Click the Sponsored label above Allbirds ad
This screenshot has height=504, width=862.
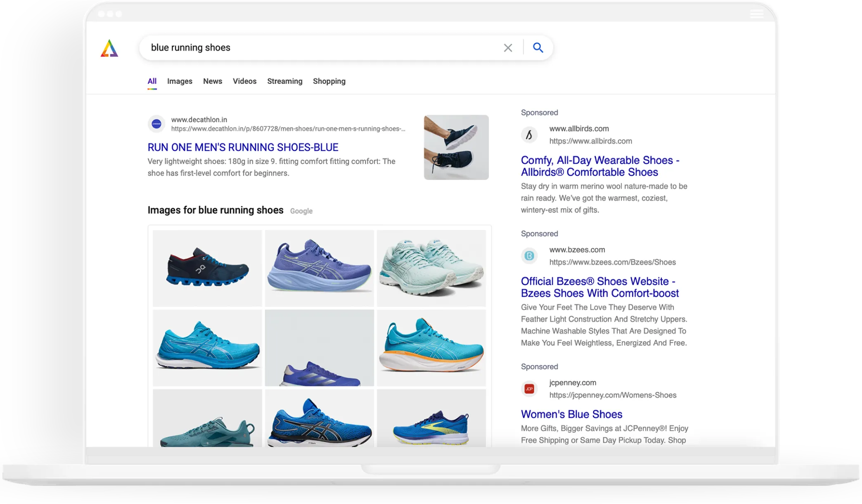click(539, 113)
